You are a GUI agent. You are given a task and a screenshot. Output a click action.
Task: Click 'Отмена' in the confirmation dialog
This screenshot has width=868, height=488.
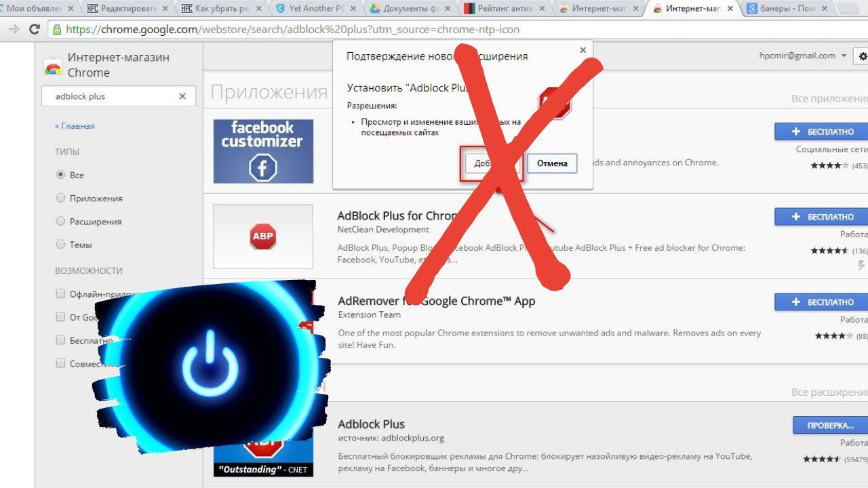[x=552, y=163]
